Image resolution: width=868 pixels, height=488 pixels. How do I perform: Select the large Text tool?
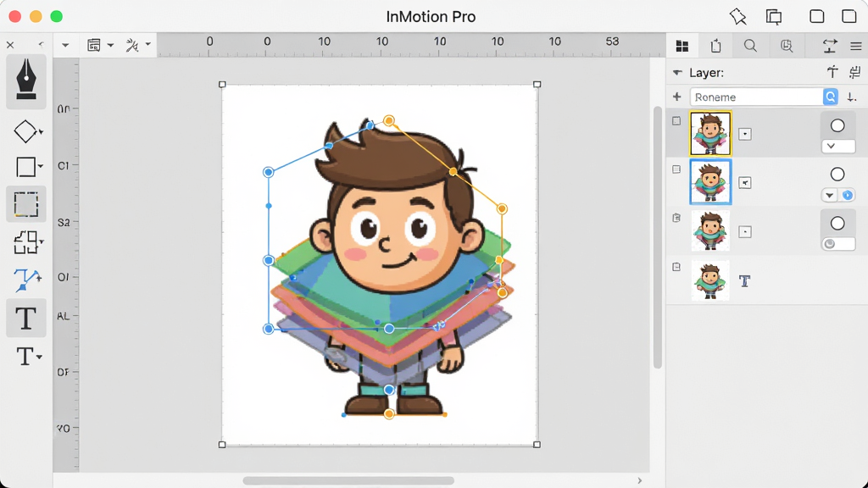point(26,319)
